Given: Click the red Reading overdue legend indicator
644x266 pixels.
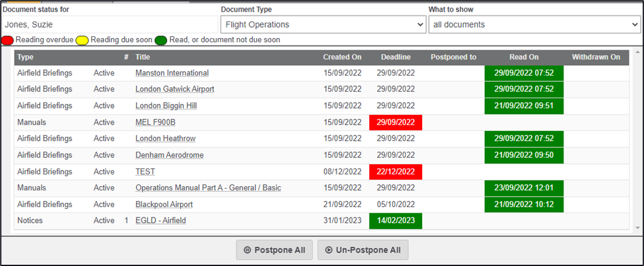Looking at the screenshot, I should 7,40.
